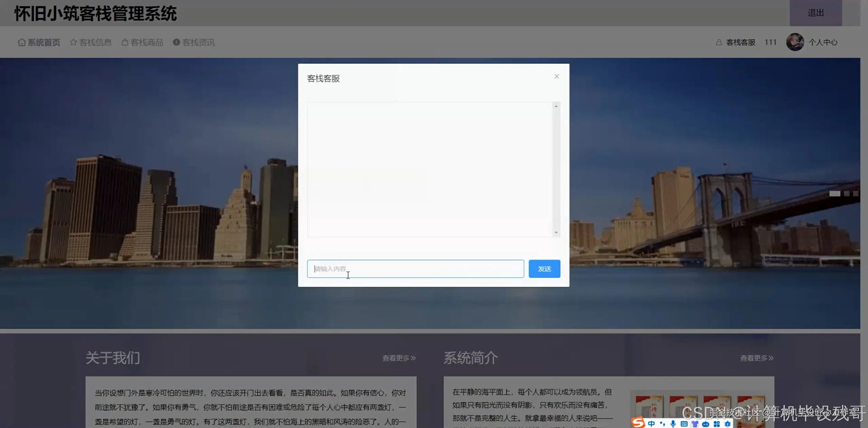This screenshot has width=868, height=428.
Task: Click the microphone voice input icon
Action: click(x=673, y=423)
